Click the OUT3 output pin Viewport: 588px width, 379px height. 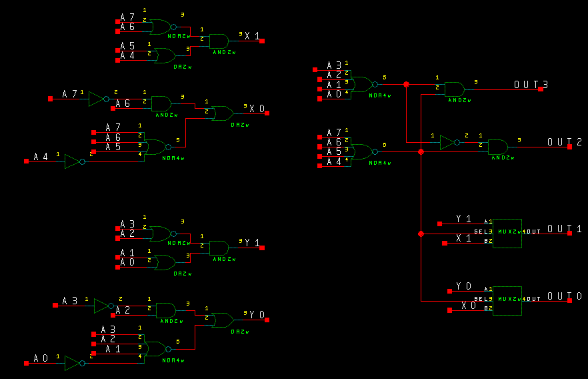point(541,89)
